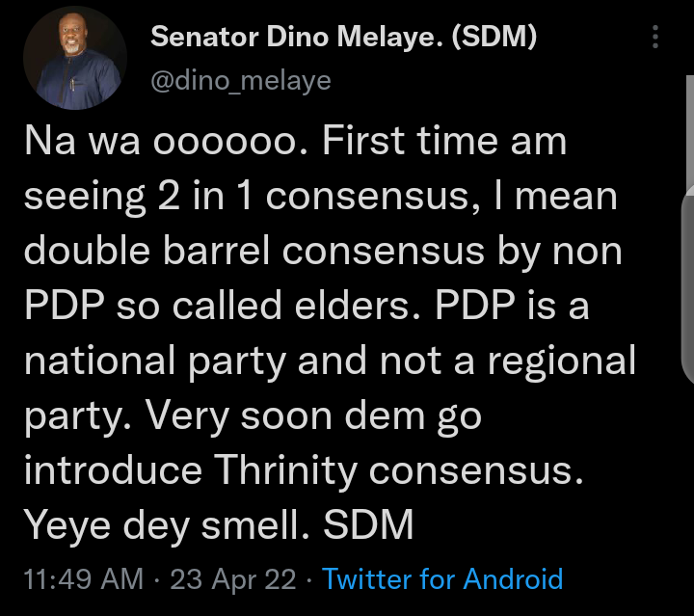Click the @dino_melaye handle
Image resolution: width=694 pixels, height=616 pixels.
[x=241, y=80]
